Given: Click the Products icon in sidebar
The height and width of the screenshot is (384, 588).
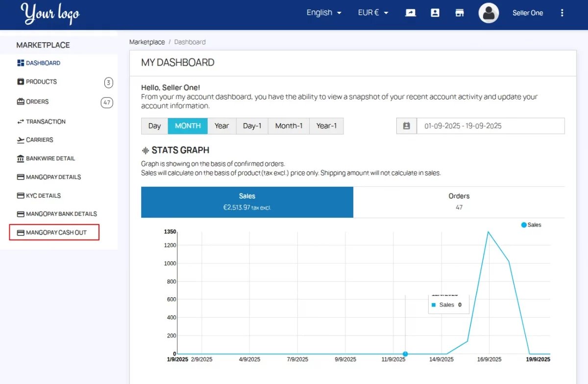Looking at the screenshot, I should (21, 82).
